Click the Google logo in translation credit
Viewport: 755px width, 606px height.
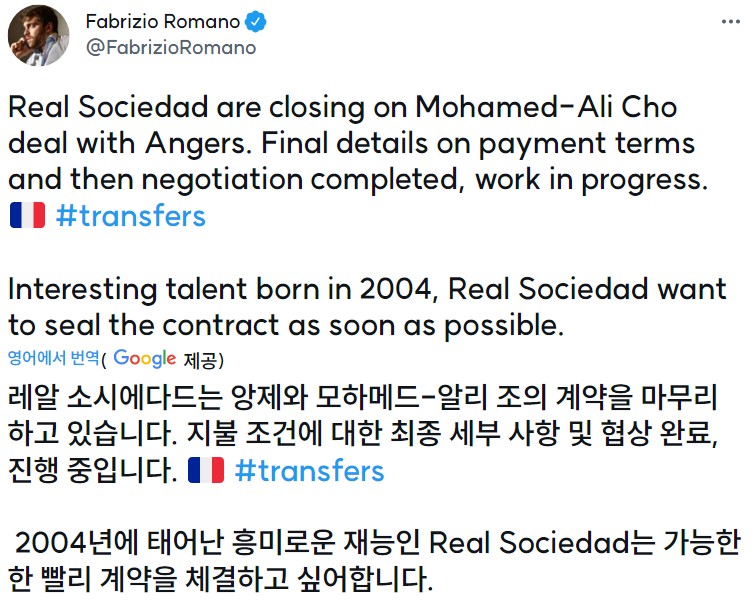coord(144,359)
